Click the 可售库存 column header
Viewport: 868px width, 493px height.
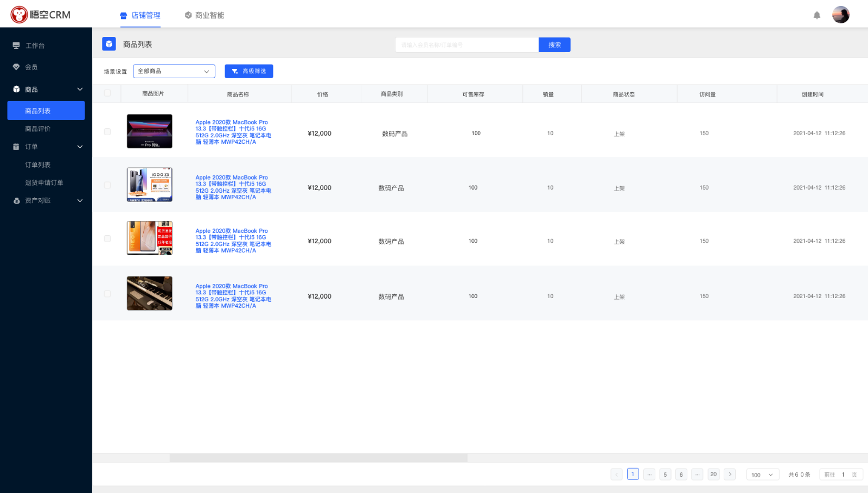474,94
